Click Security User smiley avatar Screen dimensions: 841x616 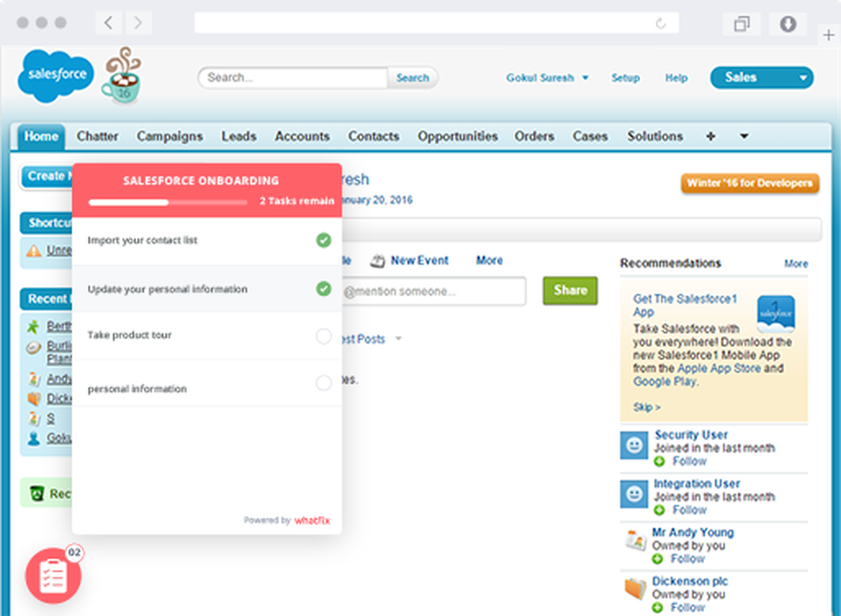click(x=634, y=445)
